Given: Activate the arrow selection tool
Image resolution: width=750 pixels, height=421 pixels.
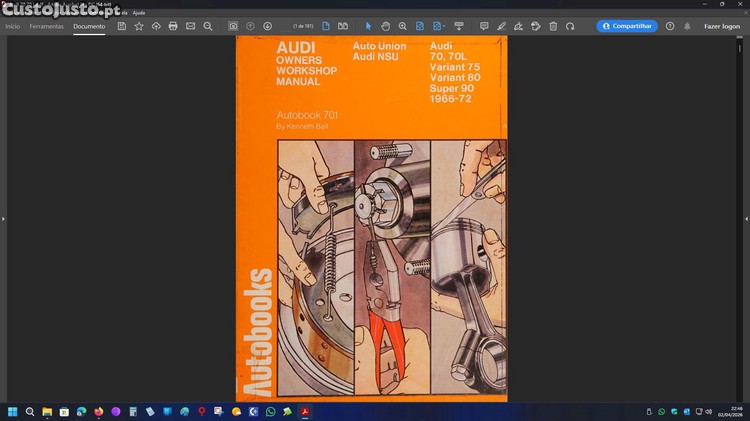Looking at the screenshot, I should click(x=368, y=26).
